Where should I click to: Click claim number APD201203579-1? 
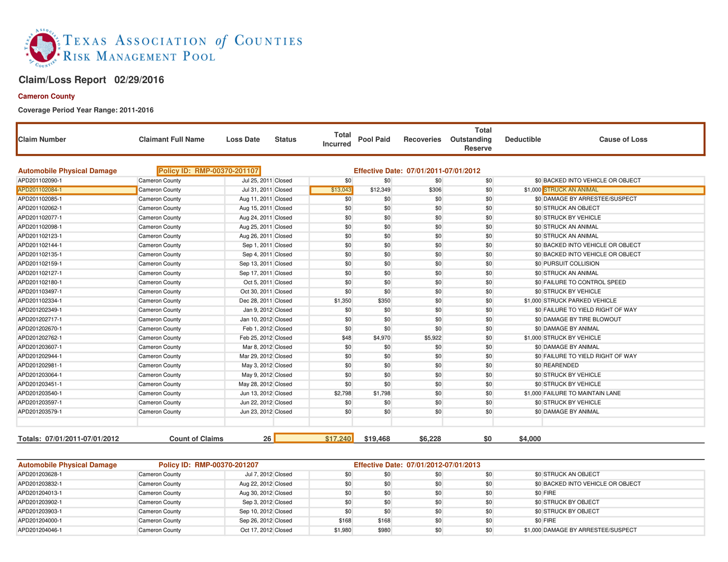point(40,412)
